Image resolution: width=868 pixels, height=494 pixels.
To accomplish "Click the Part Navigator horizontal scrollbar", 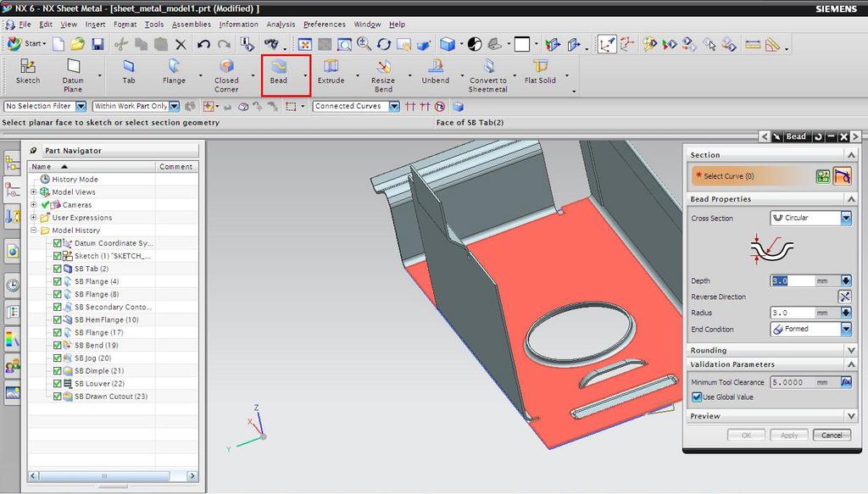I will [113, 475].
